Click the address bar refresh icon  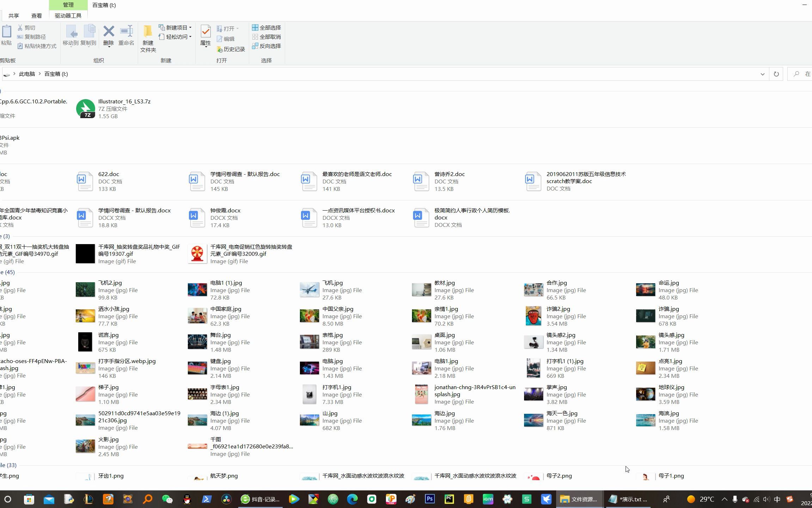[x=776, y=74]
